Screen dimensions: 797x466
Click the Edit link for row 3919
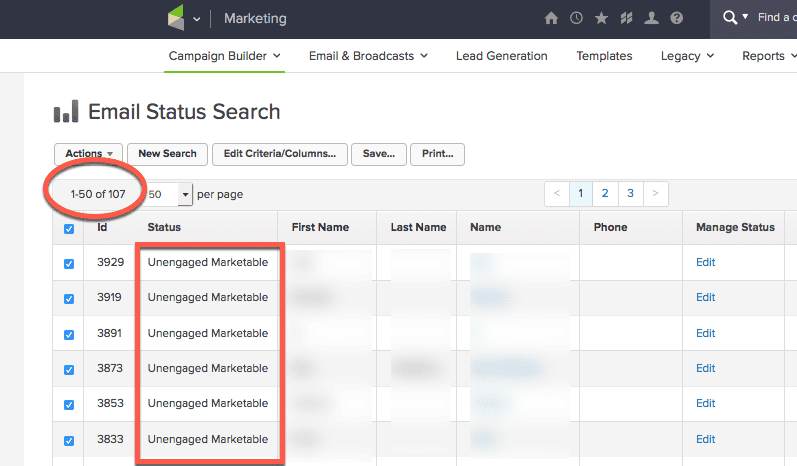click(706, 297)
